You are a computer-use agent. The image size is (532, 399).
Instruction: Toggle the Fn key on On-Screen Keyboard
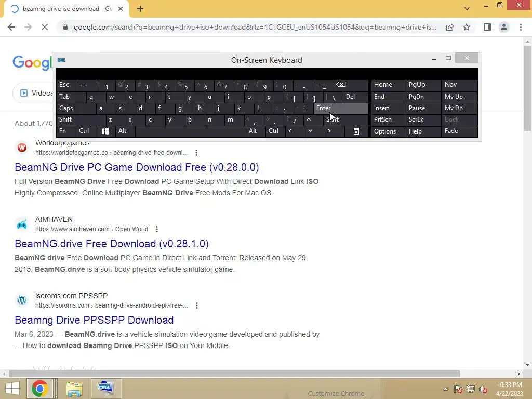click(x=66, y=131)
